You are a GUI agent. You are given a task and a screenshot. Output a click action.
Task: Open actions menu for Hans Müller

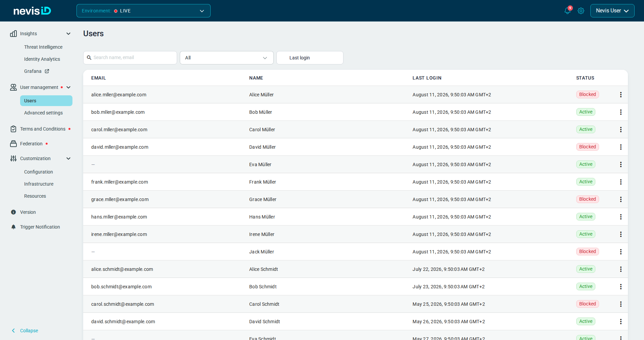pos(621,217)
